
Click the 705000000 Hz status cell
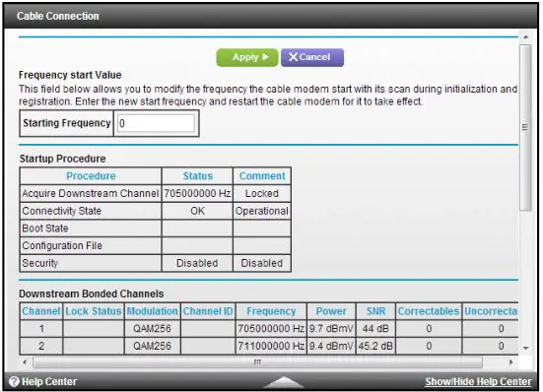coord(197,193)
